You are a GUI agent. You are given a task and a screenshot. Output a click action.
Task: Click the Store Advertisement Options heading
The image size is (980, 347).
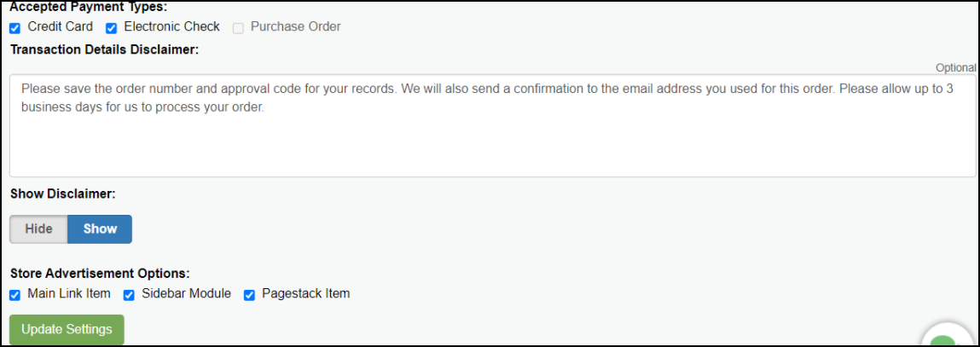100,273
